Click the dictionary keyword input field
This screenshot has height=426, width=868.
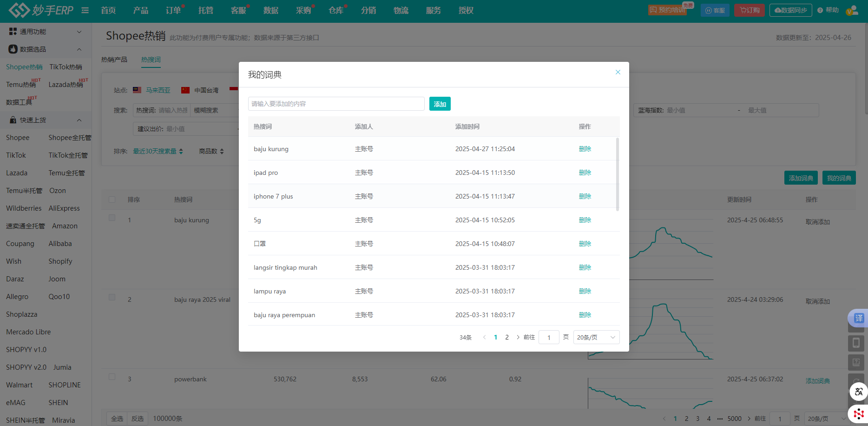pos(336,104)
